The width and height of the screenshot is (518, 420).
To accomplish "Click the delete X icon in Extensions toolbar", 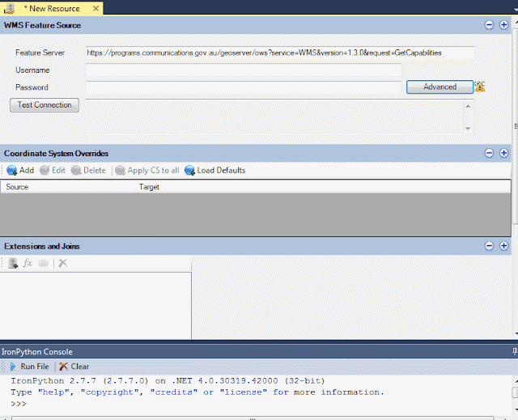I will 63,263.
